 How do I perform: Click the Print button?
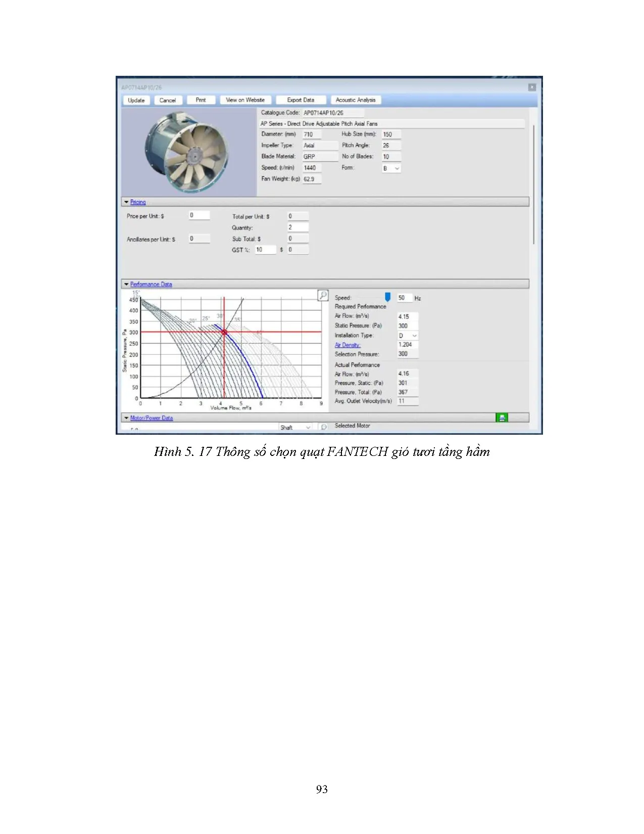tap(201, 100)
